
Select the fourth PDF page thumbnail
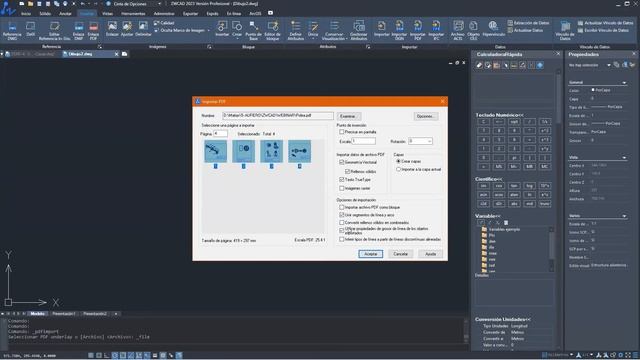(300, 151)
